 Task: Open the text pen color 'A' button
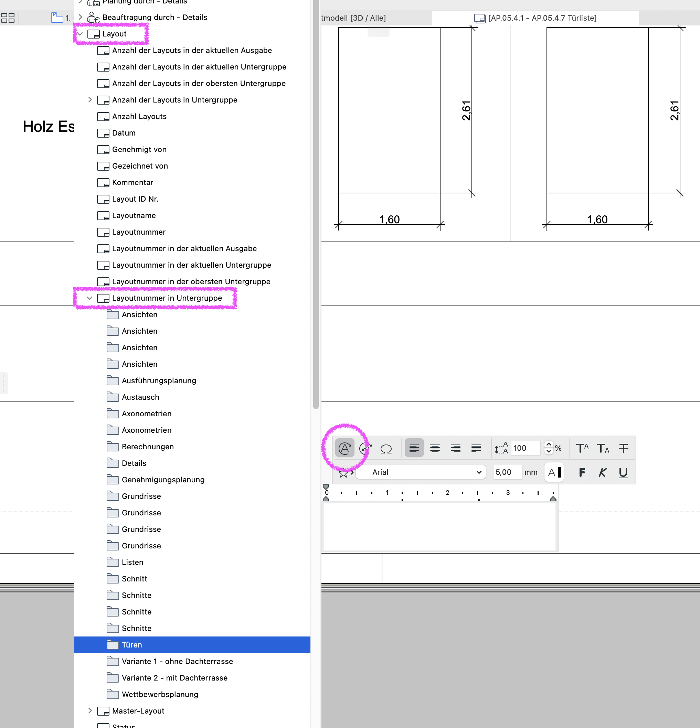[x=554, y=472]
